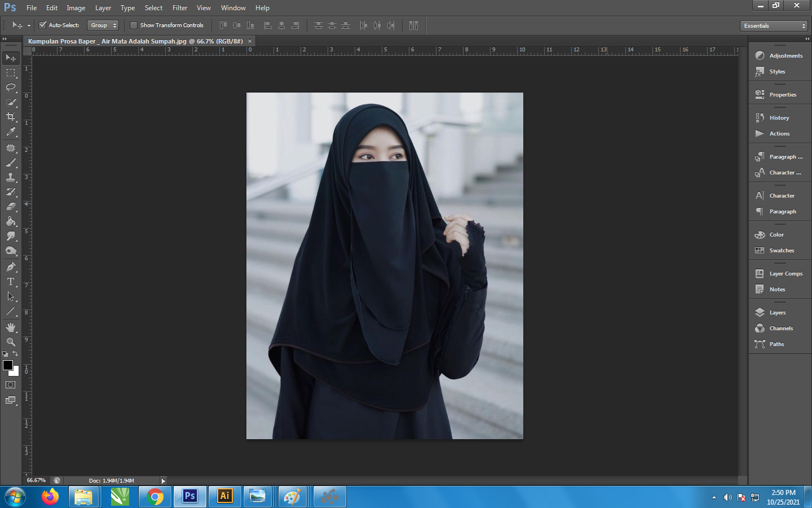Select the Clone Stamp tool
The image size is (812, 508).
[11, 177]
